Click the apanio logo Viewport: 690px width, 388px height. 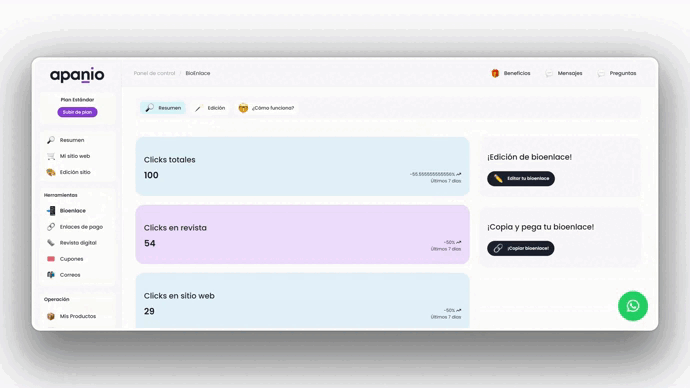pos(77,75)
